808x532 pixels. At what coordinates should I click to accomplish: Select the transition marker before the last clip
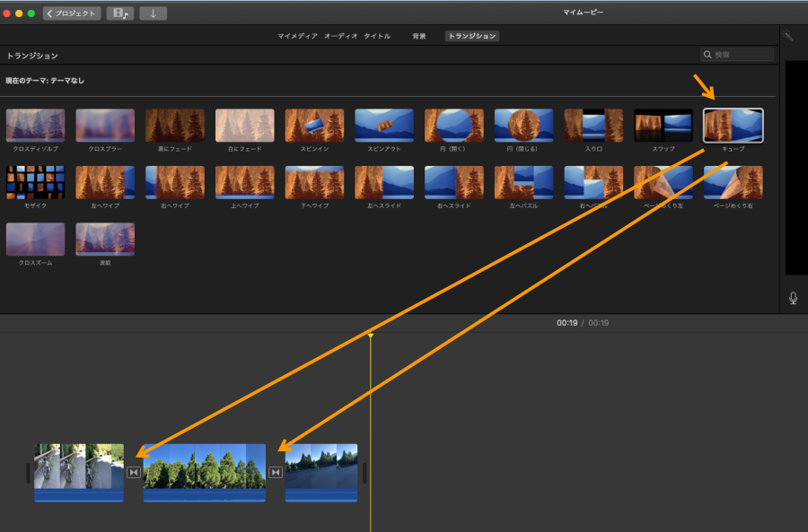pos(276,473)
